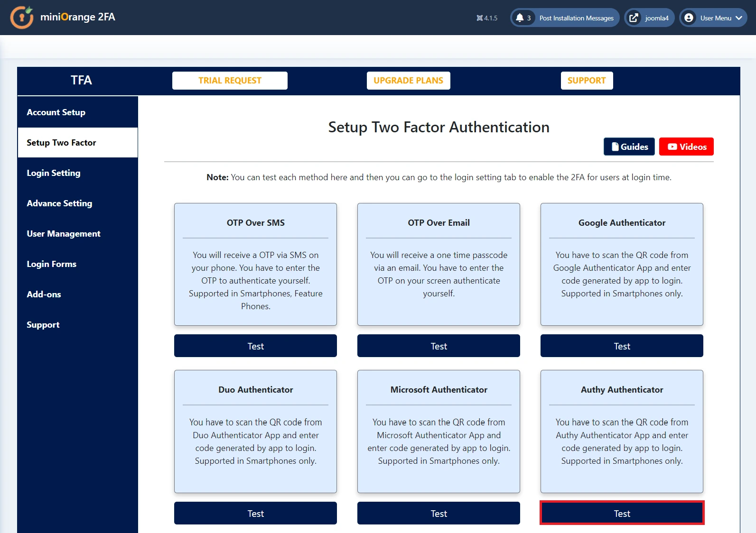Click the Authy Authenticator card title
The height and width of the screenshot is (533, 756).
click(622, 390)
